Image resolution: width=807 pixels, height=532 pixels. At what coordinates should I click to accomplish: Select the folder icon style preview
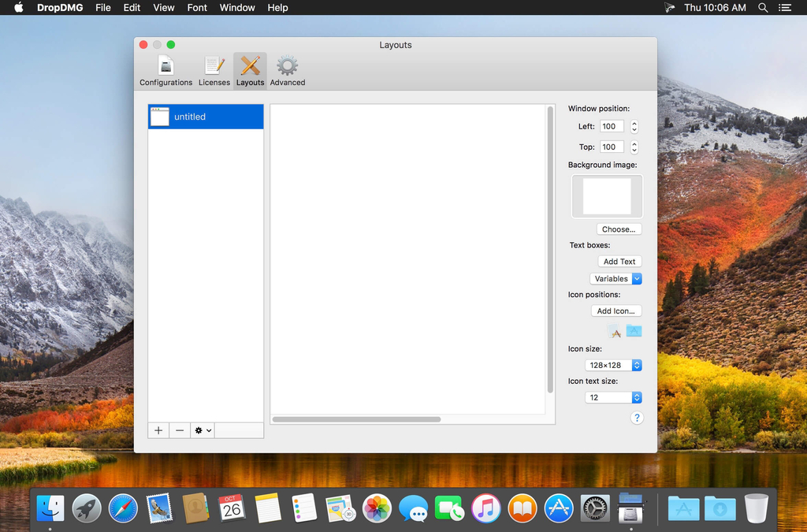tap(634, 330)
